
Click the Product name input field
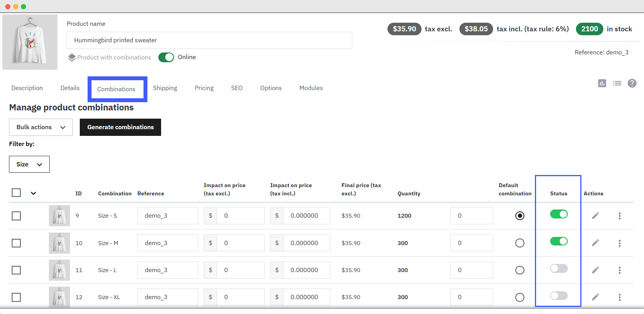209,40
